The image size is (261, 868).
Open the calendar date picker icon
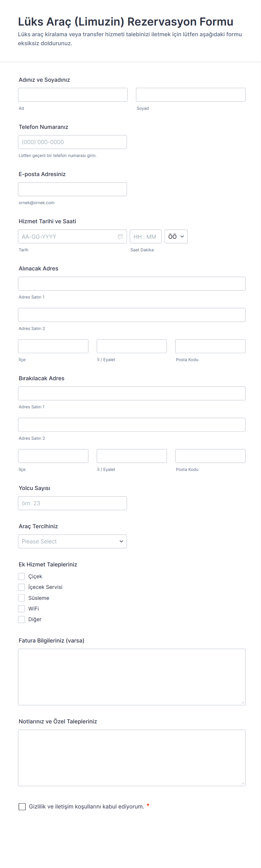pyautogui.click(x=120, y=236)
